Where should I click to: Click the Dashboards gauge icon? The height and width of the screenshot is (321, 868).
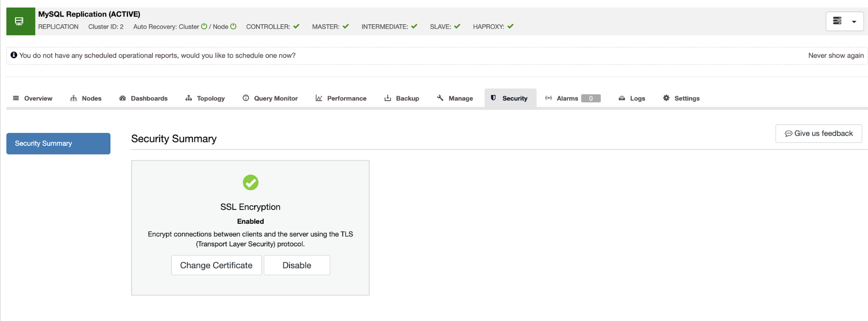(123, 98)
